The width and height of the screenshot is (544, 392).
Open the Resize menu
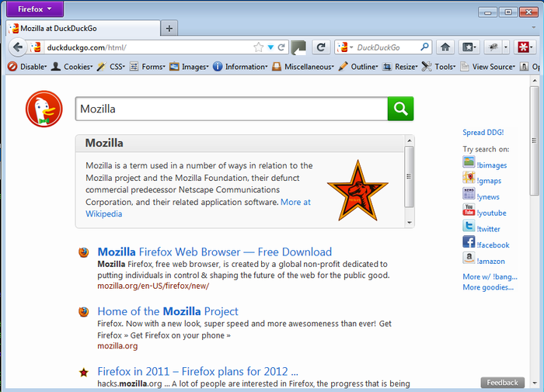click(x=399, y=67)
